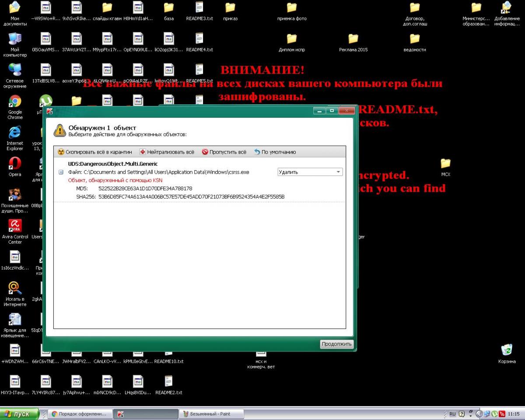
Task: Select the 9xhSvcRIke encrypted file
Action: tap(77, 10)
